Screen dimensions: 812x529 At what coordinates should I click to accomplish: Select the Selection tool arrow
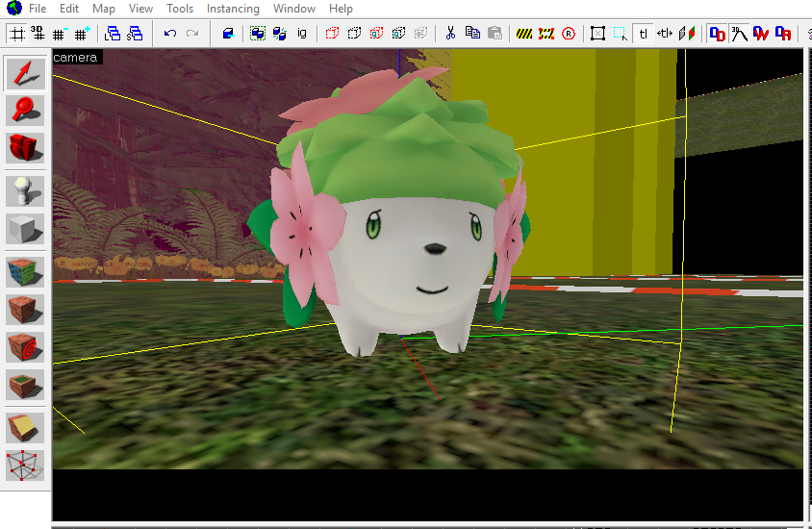25,73
